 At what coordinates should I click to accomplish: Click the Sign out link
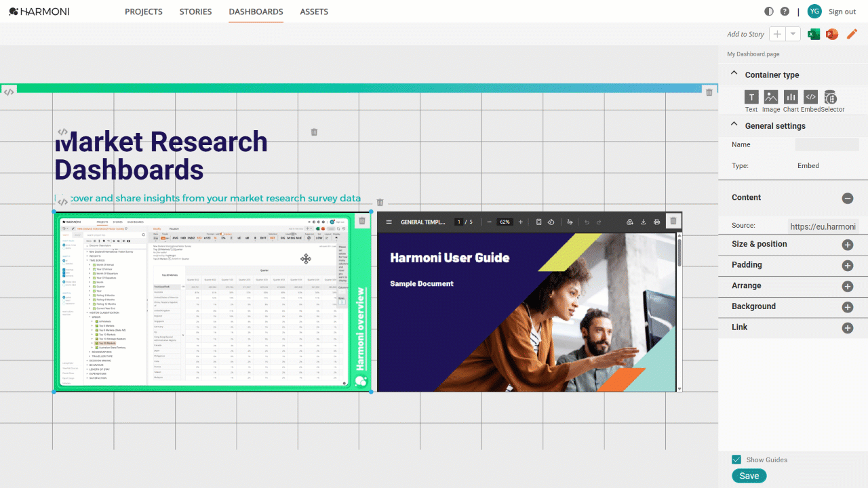point(842,12)
